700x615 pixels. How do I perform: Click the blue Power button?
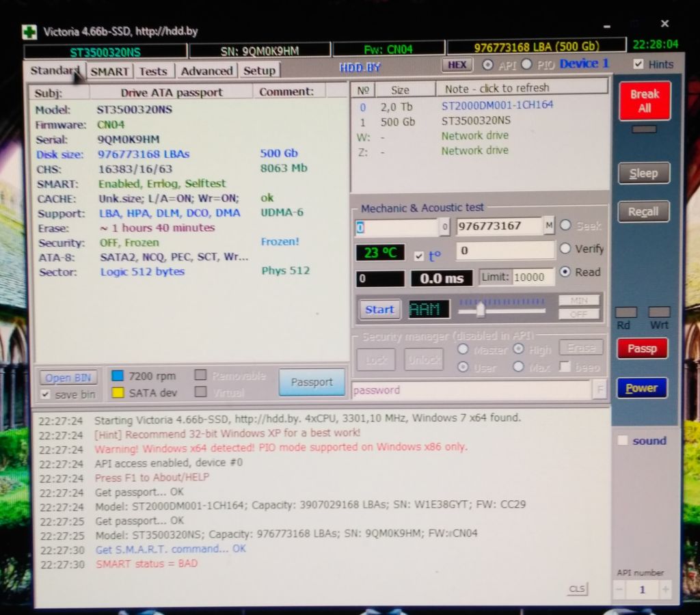(641, 388)
